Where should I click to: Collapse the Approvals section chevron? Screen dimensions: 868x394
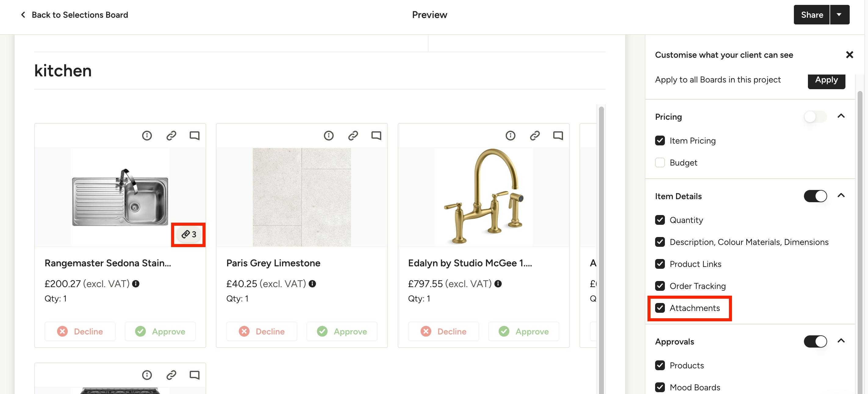point(841,341)
